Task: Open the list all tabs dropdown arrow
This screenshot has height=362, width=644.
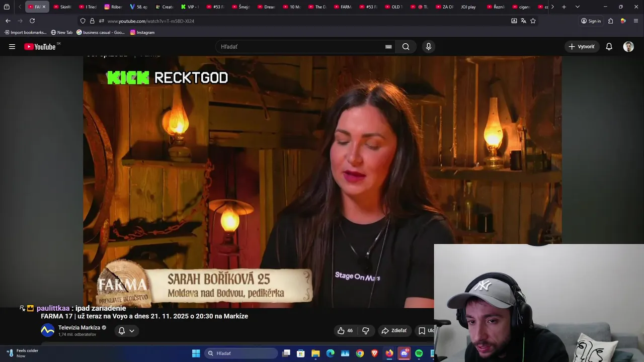Action: tap(577, 7)
